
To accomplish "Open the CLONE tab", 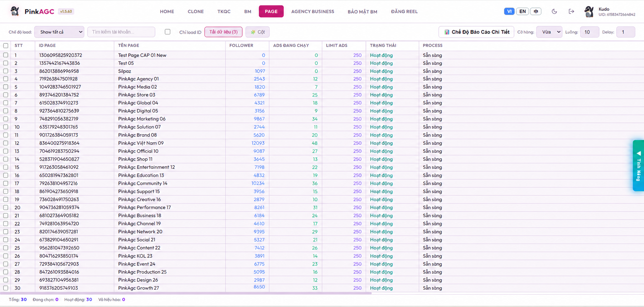I will point(196,11).
